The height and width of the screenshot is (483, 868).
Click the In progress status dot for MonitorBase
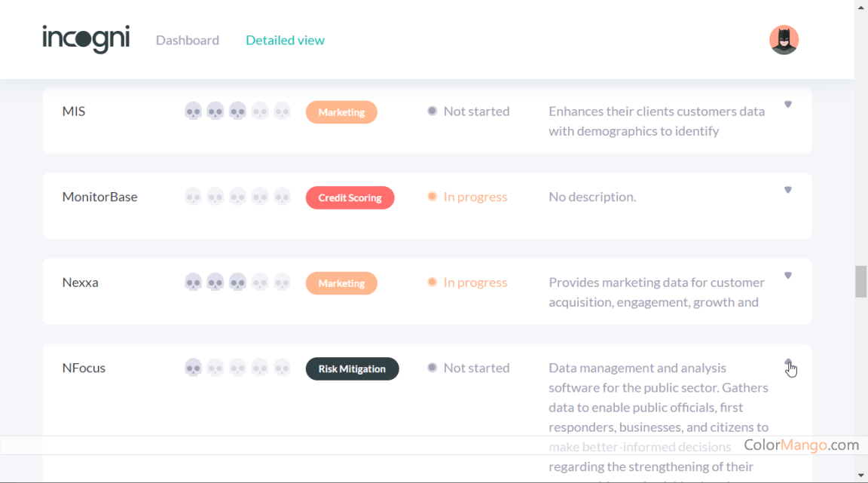pos(432,197)
